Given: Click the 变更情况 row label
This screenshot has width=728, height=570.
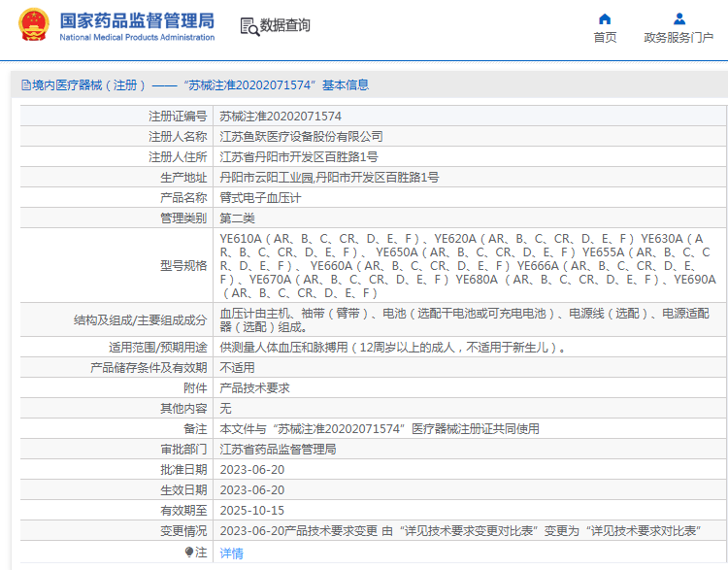Looking at the screenshot, I should coord(183,531).
